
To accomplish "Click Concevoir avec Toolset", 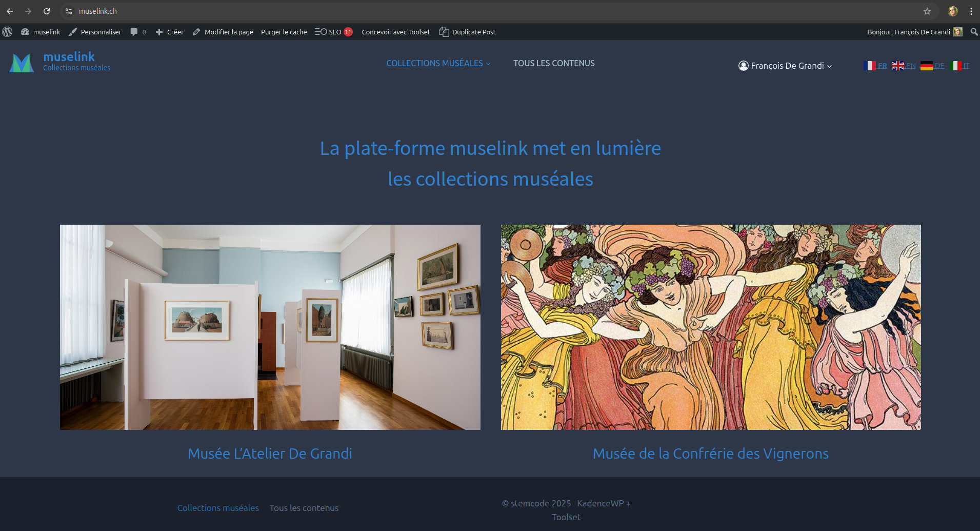I will point(396,32).
